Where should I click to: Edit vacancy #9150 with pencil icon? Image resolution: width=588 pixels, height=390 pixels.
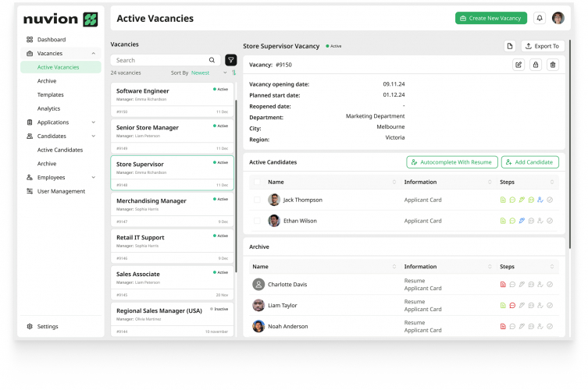pos(519,65)
